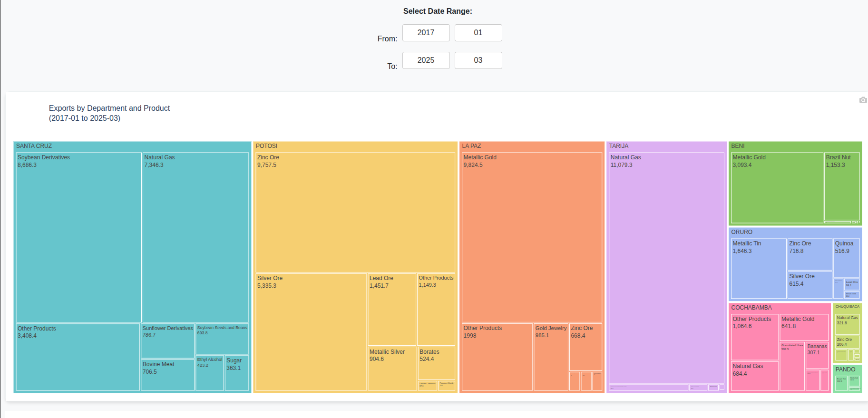Open the BENI department header
Screen dimensions: 868x418
pyautogui.click(x=795, y=146)
